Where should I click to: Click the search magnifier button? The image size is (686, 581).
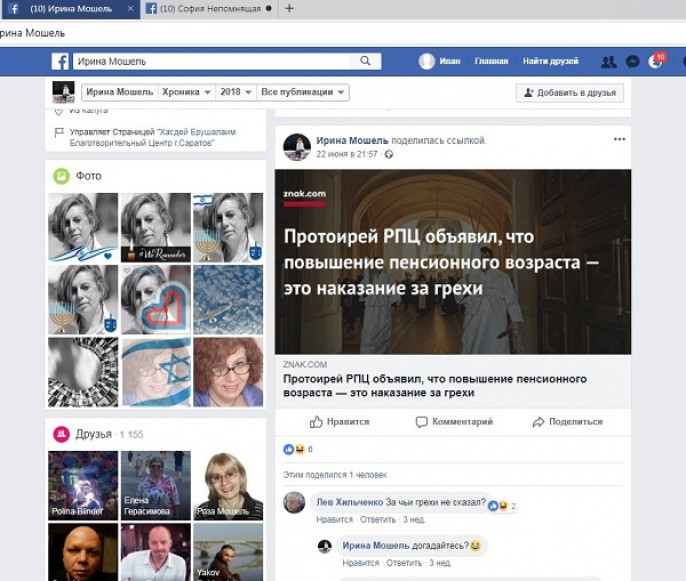pyautogui.click(x=365, y=61)
